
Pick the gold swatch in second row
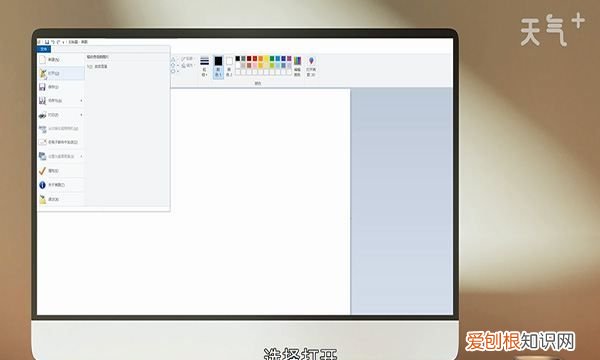coord(261,65)
